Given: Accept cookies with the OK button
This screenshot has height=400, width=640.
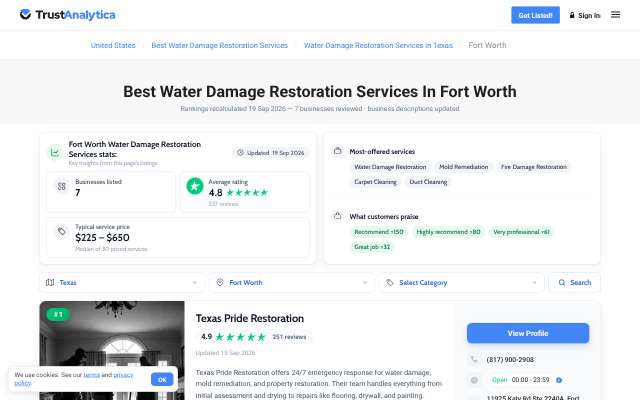Looking at the screenshot, I should click(162, 380).
